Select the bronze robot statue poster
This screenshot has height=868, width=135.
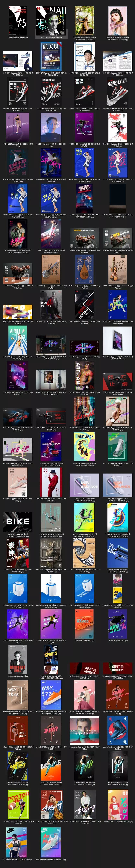tap(51, 553)
